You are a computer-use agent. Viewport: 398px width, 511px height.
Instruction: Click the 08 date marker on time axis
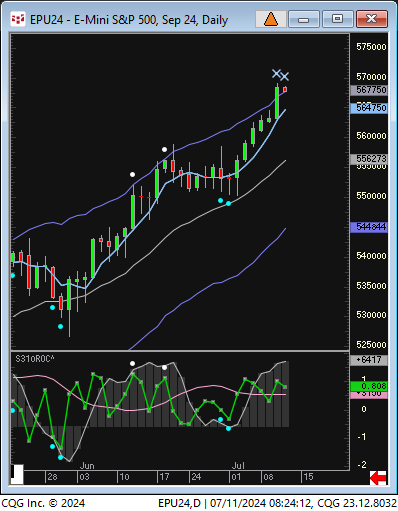(x=268, y=477)
